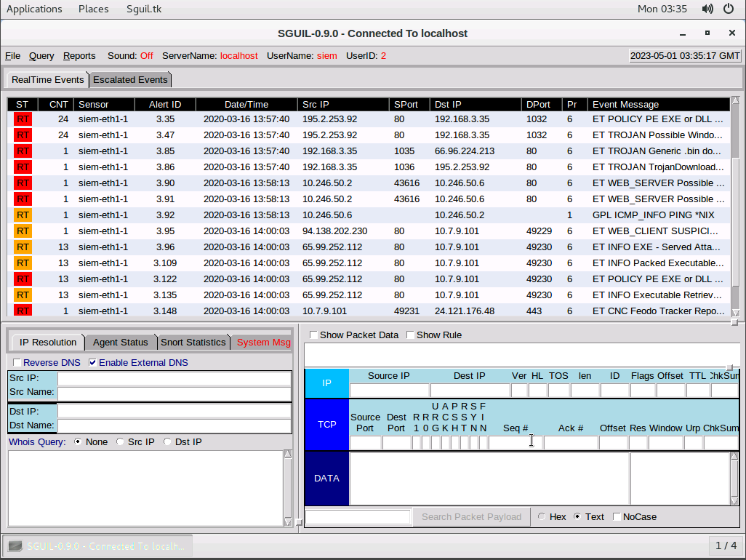Click red RT status of alert 3.148
This screenshot has height=560, width=746.
pyautogui.click(x=23, y=311)
